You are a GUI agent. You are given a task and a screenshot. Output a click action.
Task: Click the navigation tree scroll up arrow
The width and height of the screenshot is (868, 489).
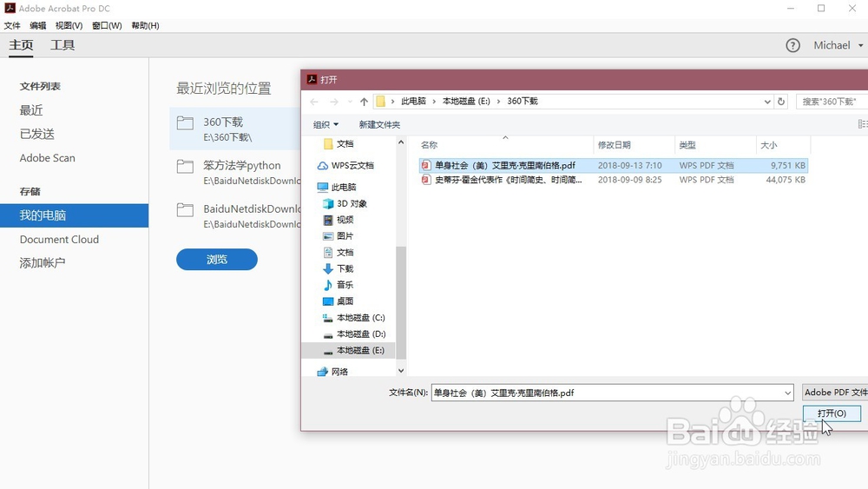(401, 142)
